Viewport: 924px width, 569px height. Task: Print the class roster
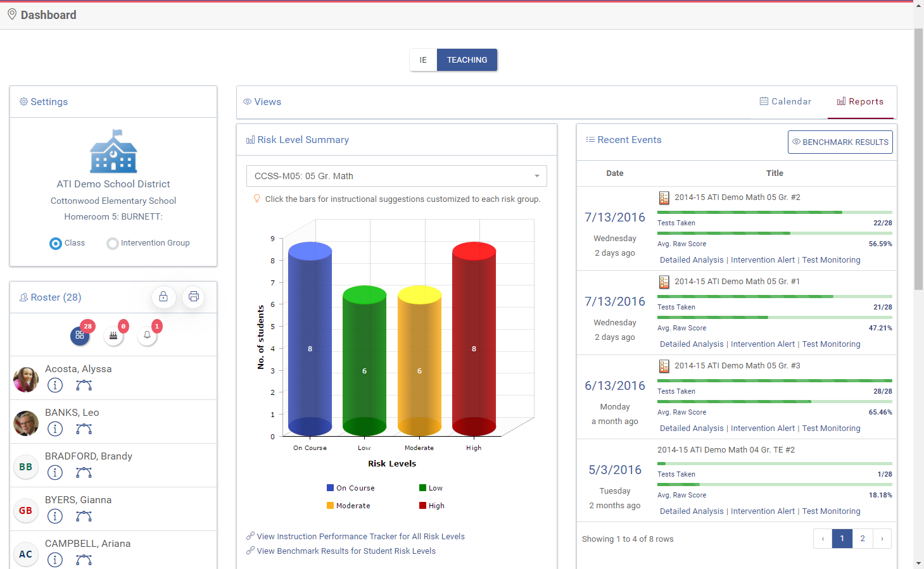(x=193, y=296)
